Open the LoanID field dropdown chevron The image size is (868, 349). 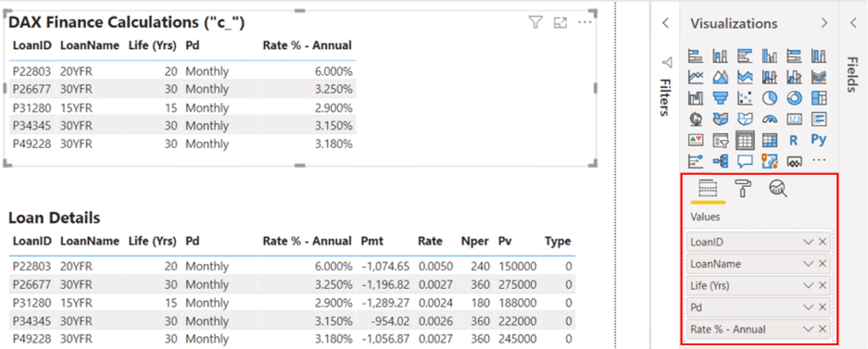(808, 242)
